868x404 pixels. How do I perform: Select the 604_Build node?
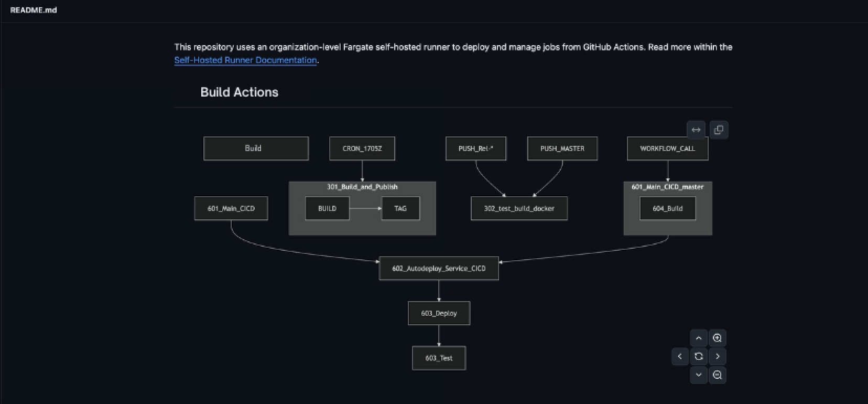[x=668, y=208]
